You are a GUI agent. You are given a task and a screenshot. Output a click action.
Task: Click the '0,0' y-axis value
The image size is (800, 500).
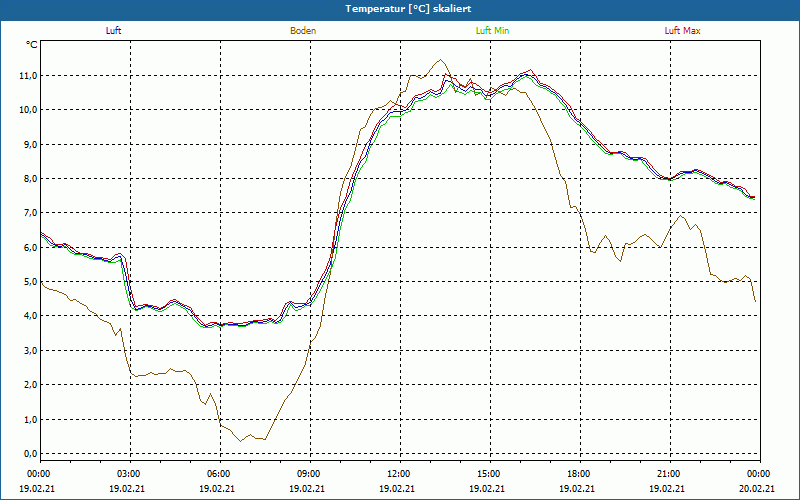(30, 454)
